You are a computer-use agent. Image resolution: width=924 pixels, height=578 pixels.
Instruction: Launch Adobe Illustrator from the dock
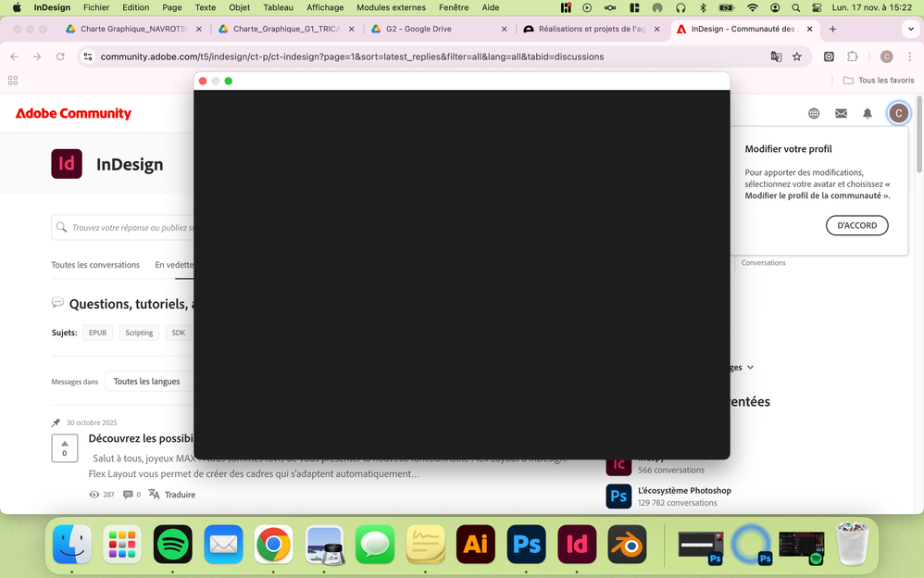pos(476,544)
